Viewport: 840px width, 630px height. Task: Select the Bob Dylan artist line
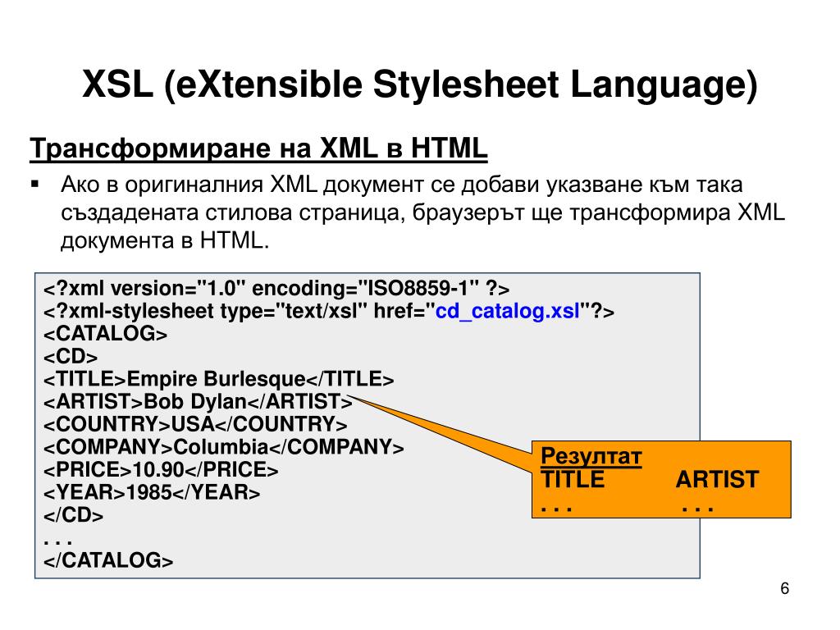pyautogui.click(x=197, y=402)
